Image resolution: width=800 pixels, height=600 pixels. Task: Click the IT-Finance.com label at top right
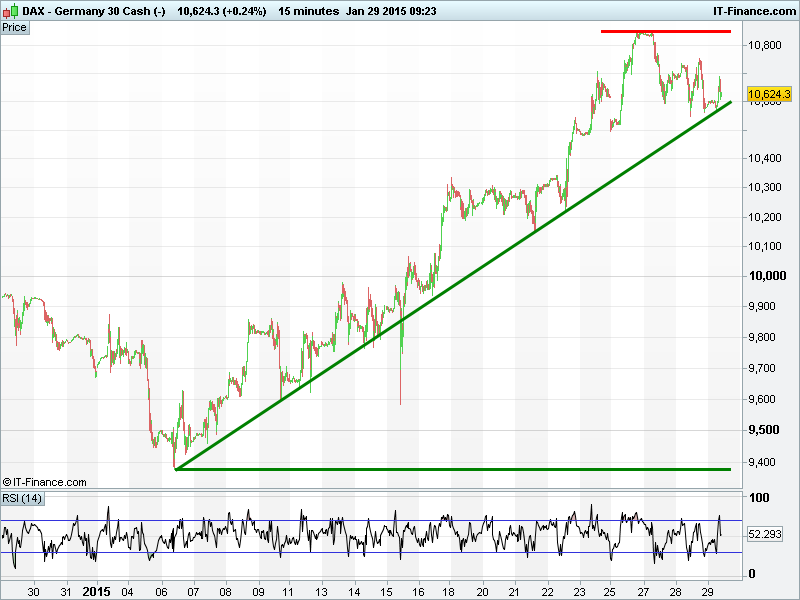pos(751,10)
